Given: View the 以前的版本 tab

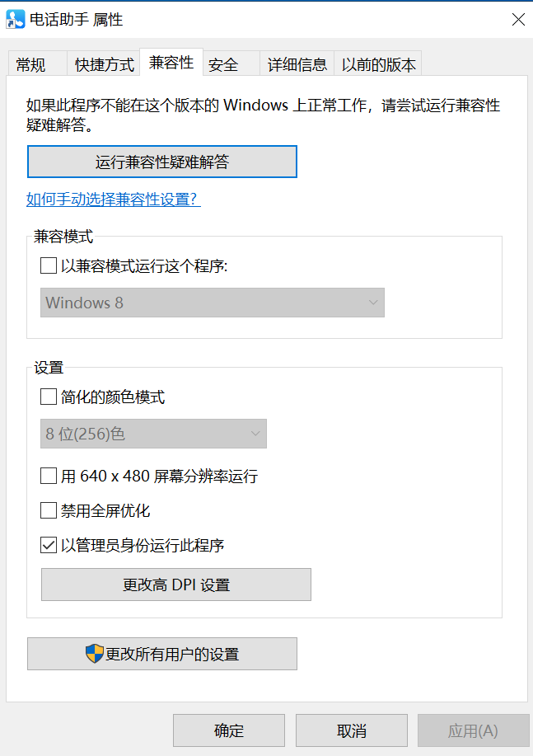Looking at the screenshot, I should (x=379, y=64).
